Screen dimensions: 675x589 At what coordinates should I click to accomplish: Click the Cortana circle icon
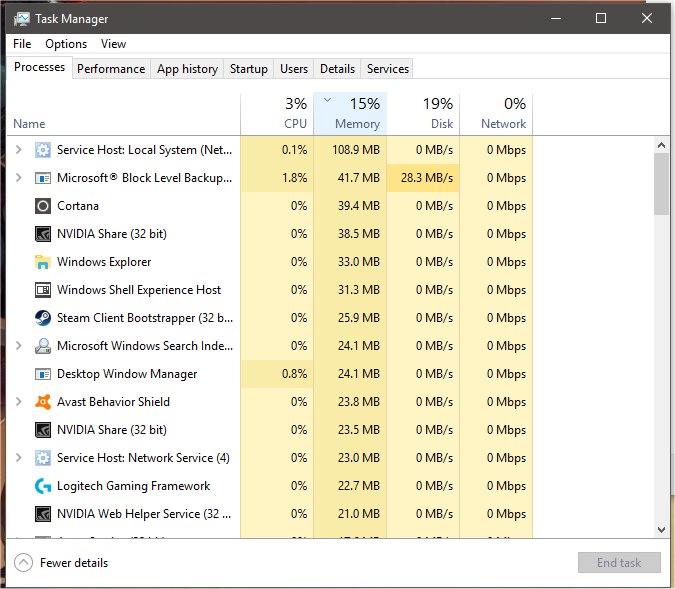tap(43, 206)
